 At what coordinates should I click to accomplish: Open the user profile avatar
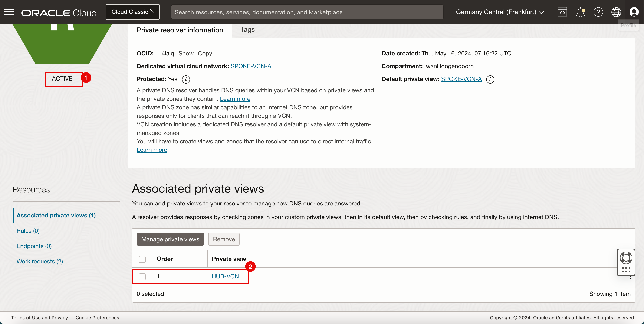(x=634, y=12)
